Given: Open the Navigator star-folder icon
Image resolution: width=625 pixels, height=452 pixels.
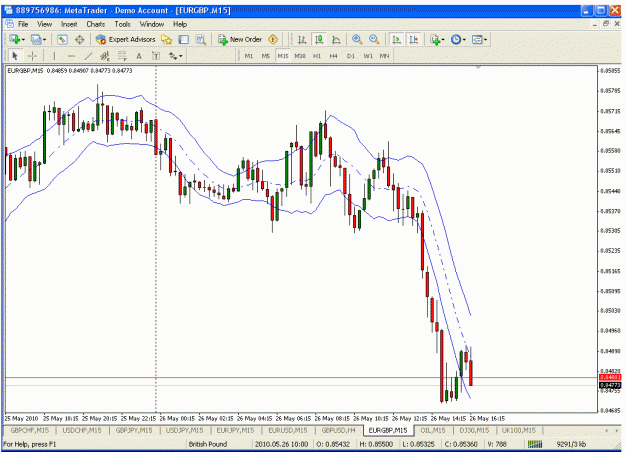Looking at the screenshot, I should [166, 39].
